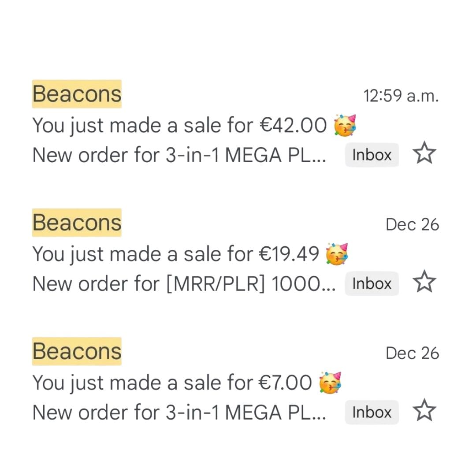
Task: Click the Dec 26 date on €7.00 email
Action: click(412, 353)
